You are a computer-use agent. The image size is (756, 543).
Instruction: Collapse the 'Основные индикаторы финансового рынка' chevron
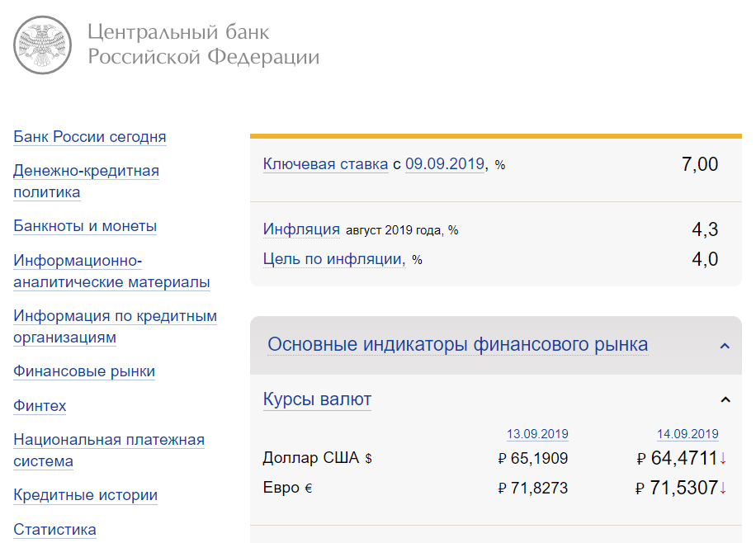725,346
